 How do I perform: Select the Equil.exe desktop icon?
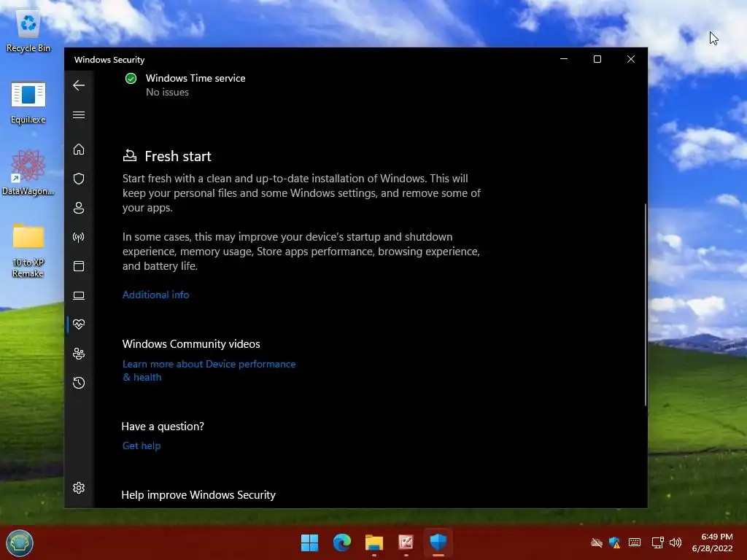[x=28, y=103]
